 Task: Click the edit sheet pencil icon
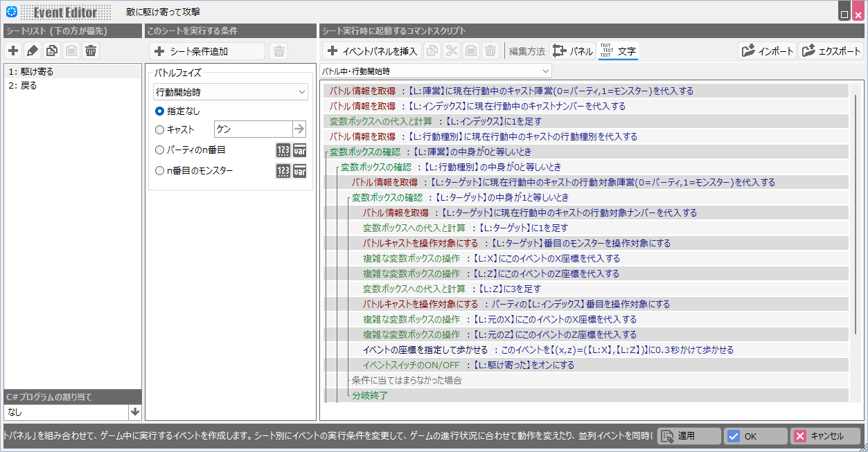coord(33,51)
